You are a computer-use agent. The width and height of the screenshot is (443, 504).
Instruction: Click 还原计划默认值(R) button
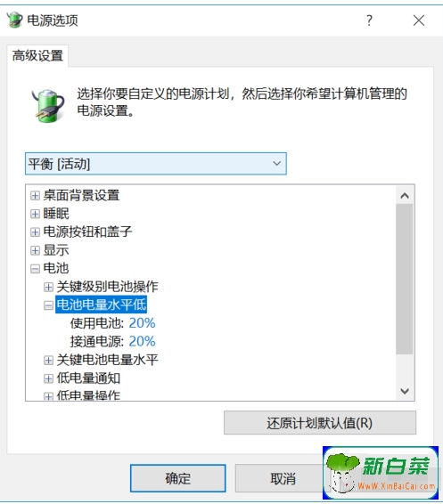pos(320,423)
